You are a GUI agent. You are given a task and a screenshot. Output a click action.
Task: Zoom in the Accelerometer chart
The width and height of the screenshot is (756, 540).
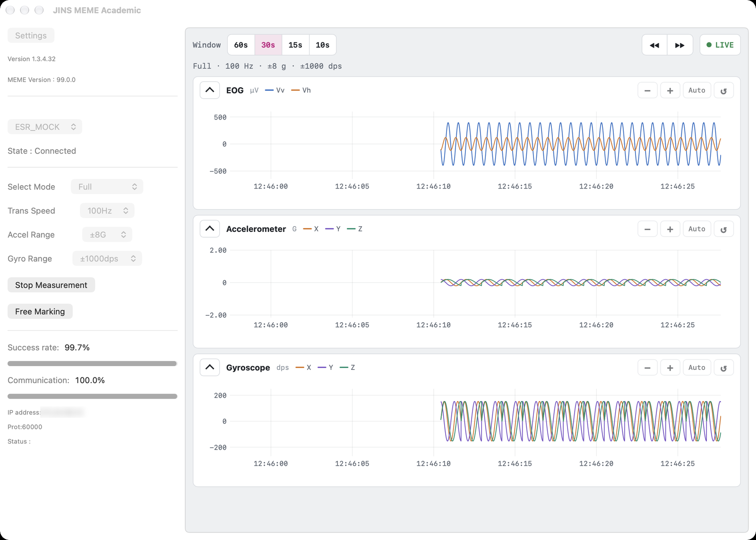point(670,229)
